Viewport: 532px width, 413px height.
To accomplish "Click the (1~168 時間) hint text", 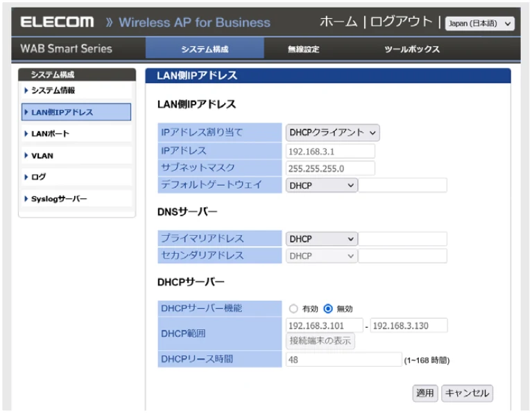I will point(427,360).
